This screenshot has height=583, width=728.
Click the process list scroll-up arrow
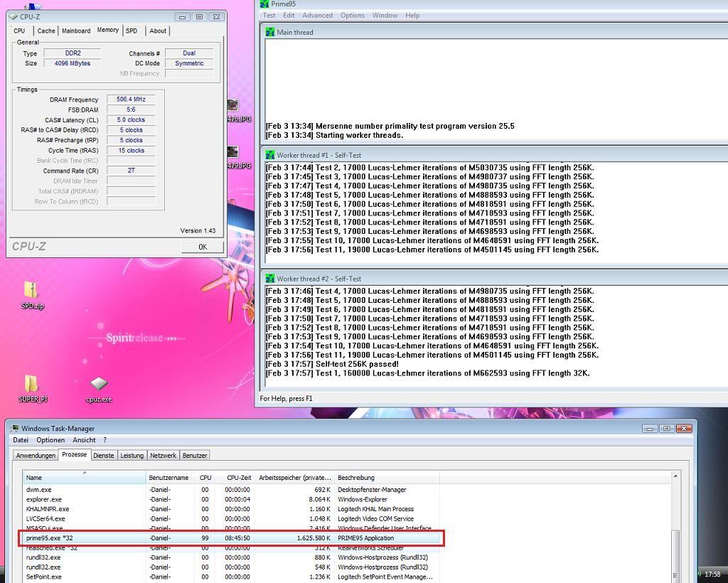click(675, 476)
